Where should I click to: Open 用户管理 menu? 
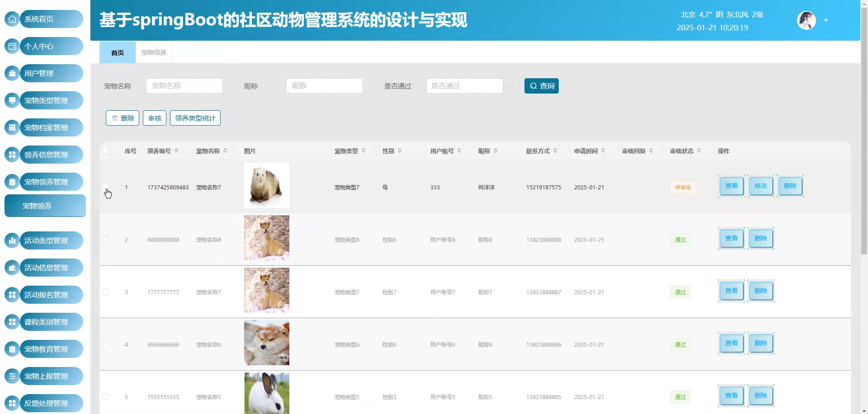[52, 73]
